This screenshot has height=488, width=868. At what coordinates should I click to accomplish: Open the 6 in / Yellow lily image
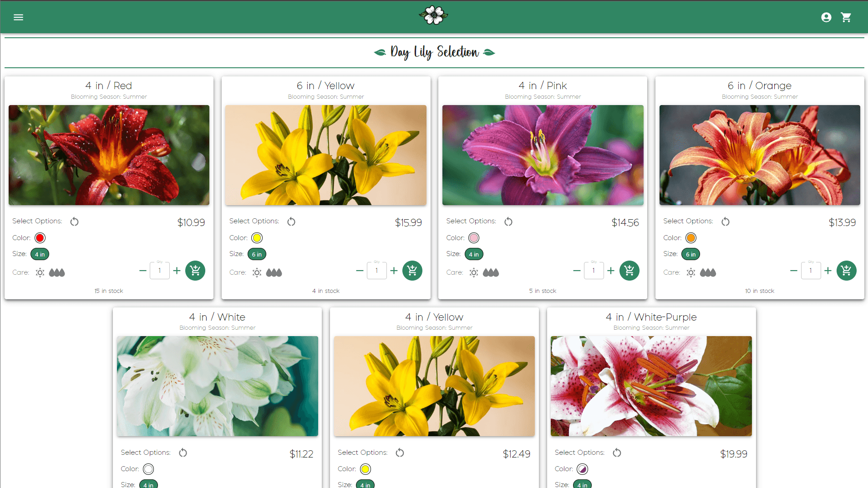coord(326,155)
